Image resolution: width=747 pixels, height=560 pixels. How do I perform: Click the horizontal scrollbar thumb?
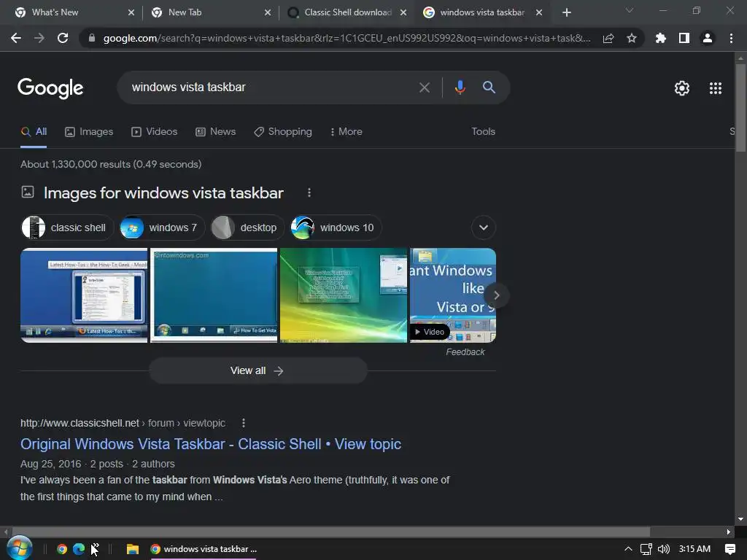[331, 532]
